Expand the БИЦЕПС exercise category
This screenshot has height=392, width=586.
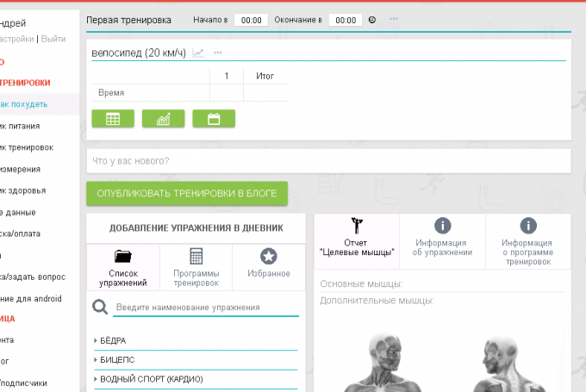coord(116,359)
